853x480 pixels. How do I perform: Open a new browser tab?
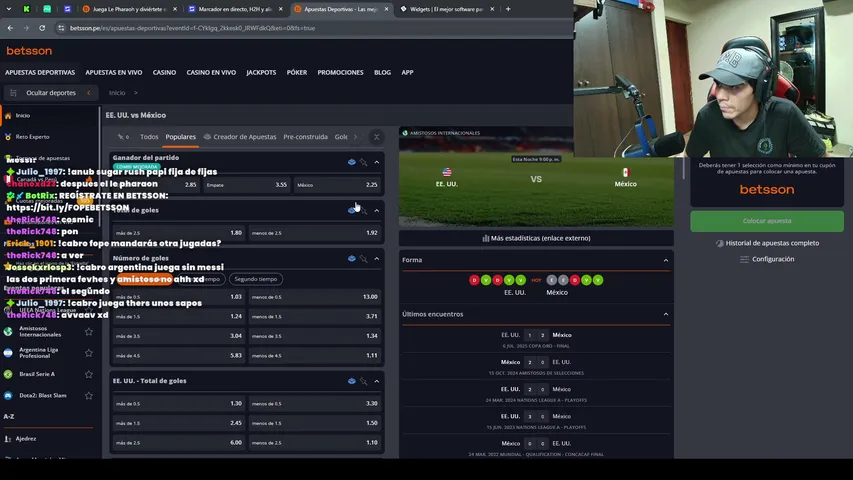(x=508, y=9)
